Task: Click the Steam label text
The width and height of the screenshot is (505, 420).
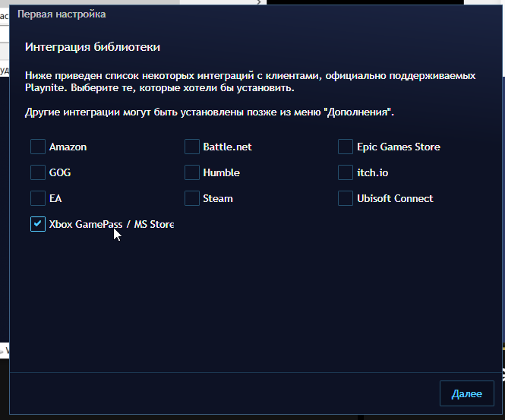Action: pyautogui.click(x=218, y=198)
